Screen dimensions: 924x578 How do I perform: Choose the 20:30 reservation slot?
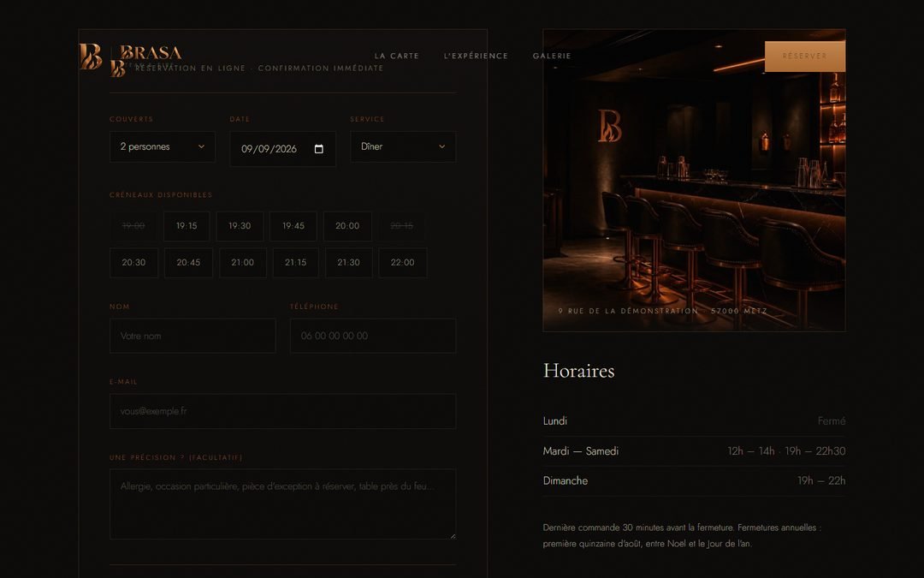pyautogui.click(x=133, y=263)
